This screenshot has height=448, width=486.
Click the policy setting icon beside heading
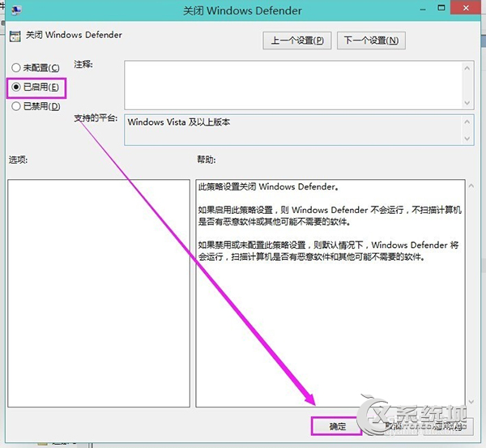[x=15, y=36]
